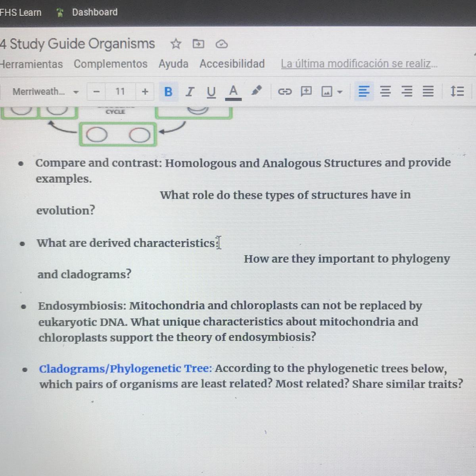Toggle Italic formatting

point(190,92)
